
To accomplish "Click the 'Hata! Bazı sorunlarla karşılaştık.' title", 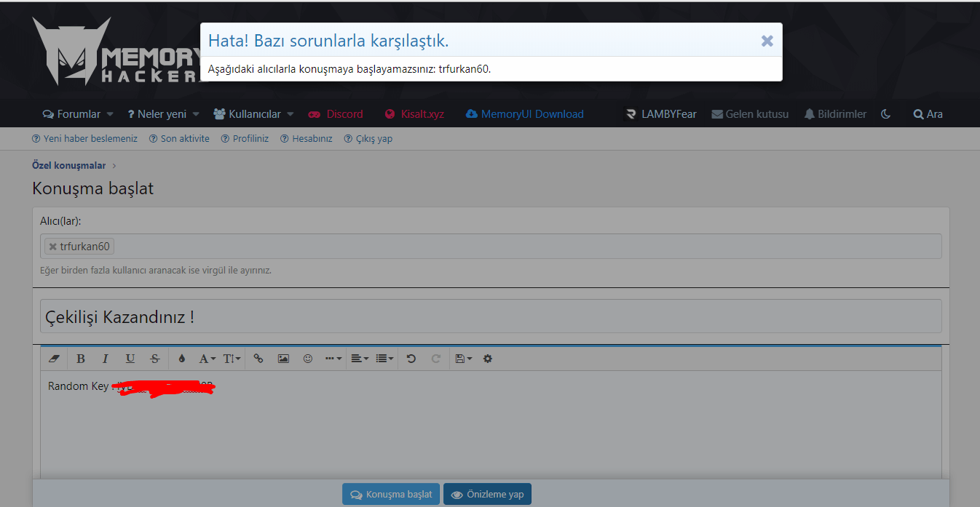I will (328, 40).
